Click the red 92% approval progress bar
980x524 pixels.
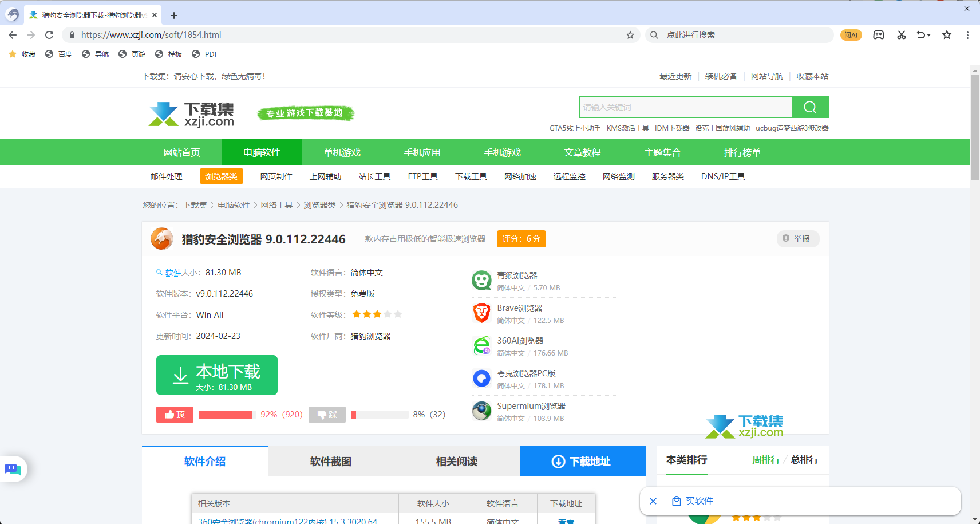coord(227,415)
